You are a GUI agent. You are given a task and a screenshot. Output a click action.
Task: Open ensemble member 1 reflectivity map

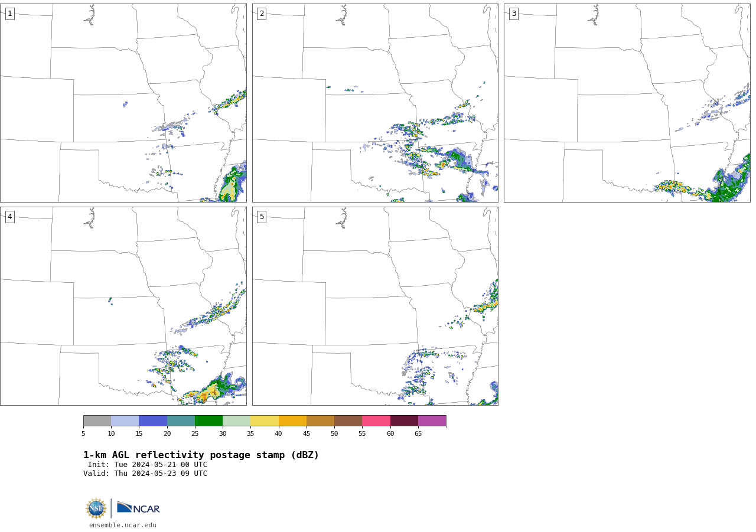pyautogui.click(x=123, y=103)
